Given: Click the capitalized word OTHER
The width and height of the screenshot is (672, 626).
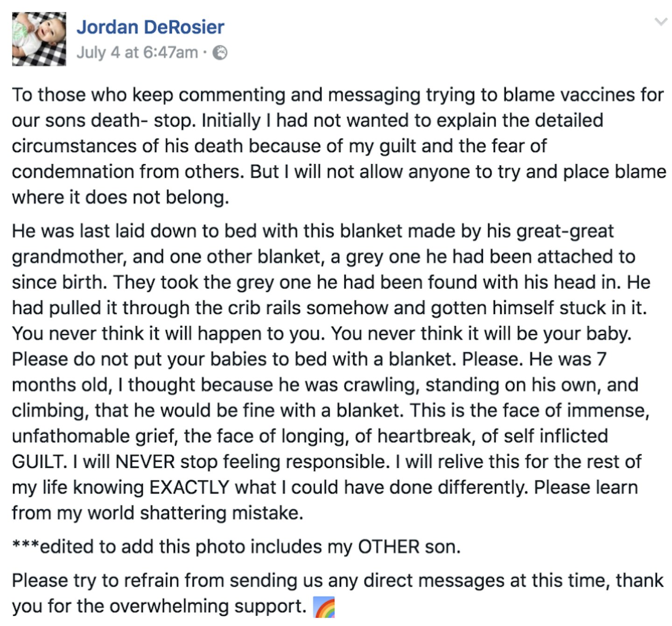Looking at the screenshot, I should (389, 547).
